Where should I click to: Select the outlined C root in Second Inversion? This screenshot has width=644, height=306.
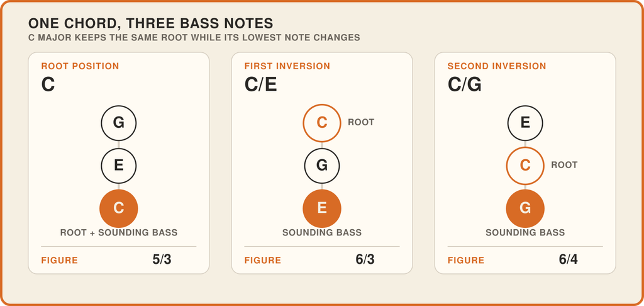click(x=525, y=166)
